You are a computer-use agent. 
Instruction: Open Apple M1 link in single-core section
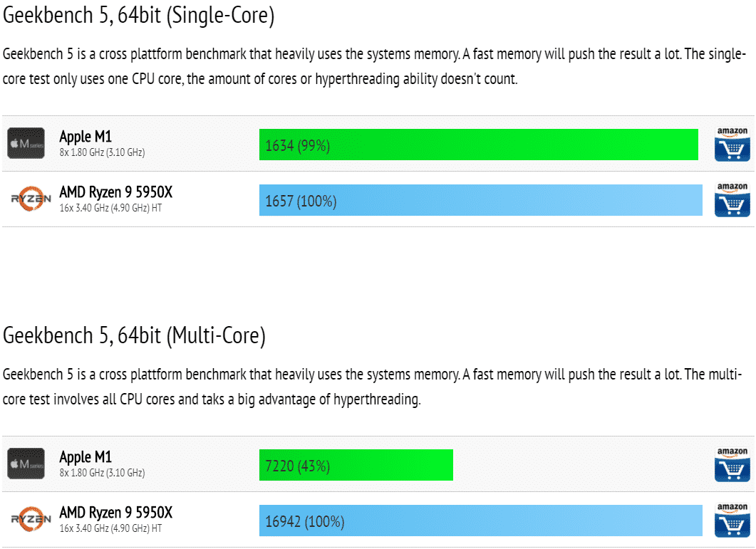(86, 136)
